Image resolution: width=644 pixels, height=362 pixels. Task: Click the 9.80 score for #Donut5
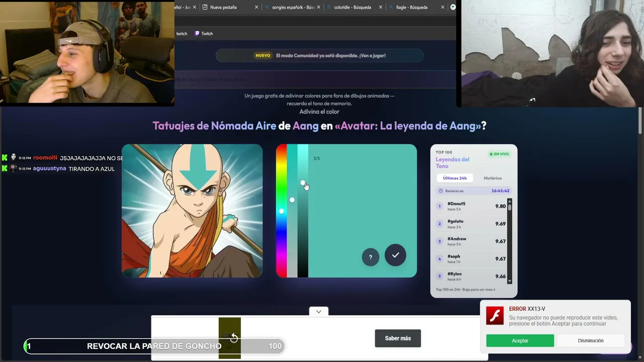click(500, 206)
